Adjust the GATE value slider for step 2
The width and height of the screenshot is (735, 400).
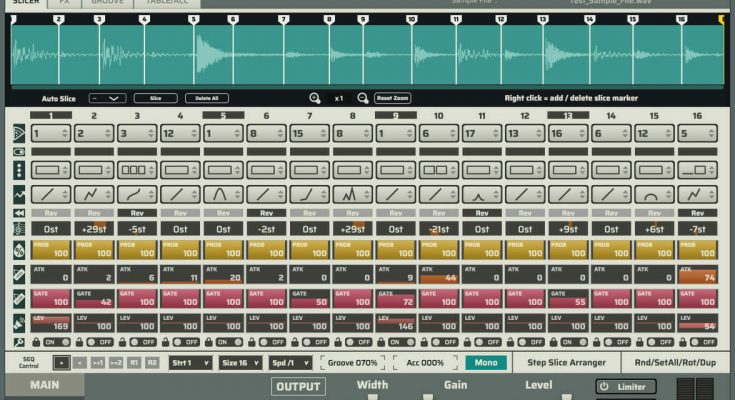pyautogui.click(x=95, y=297)
